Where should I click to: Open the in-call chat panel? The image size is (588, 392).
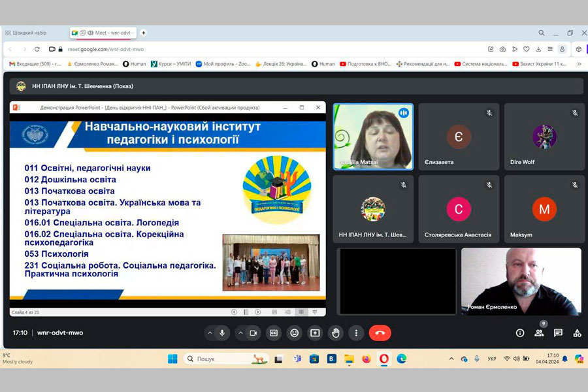coord(558,333)
